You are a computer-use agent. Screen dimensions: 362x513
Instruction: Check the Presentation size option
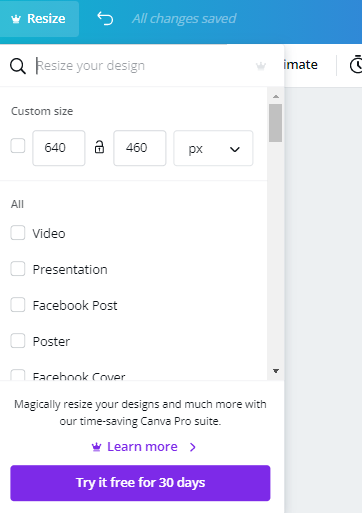point(18,269)
